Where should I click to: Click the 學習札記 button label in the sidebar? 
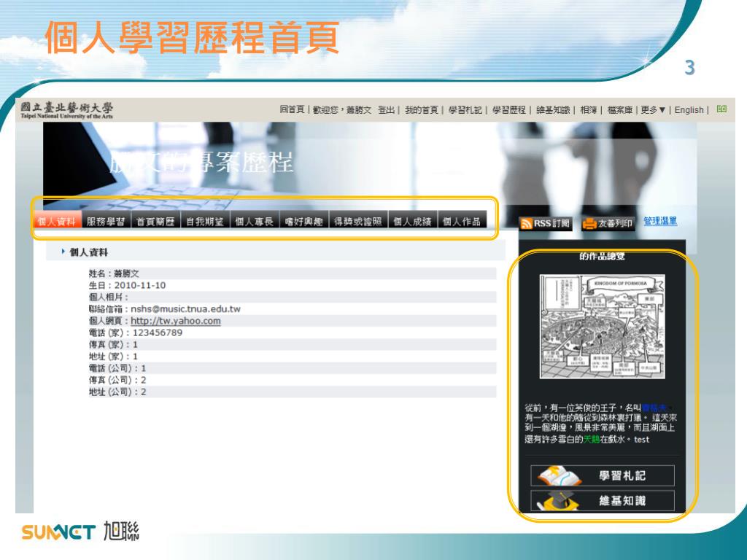(622, 475)
